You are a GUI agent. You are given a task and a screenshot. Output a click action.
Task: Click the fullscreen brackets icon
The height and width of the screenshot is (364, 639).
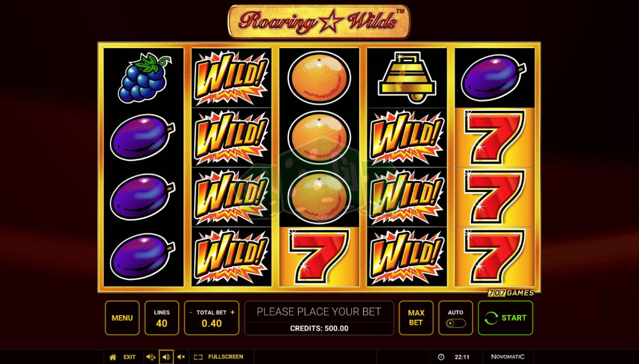tap(198, 357)
